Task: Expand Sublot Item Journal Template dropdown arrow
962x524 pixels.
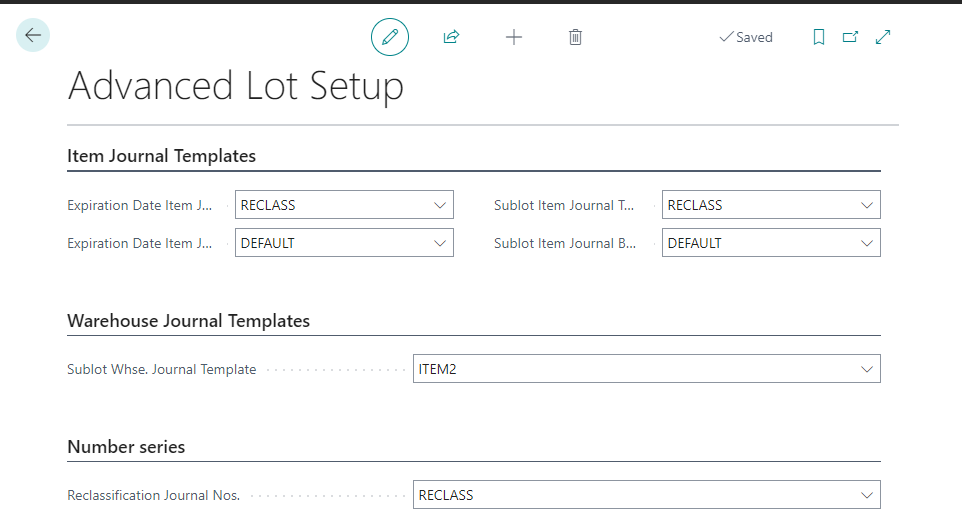Action: 867,205
